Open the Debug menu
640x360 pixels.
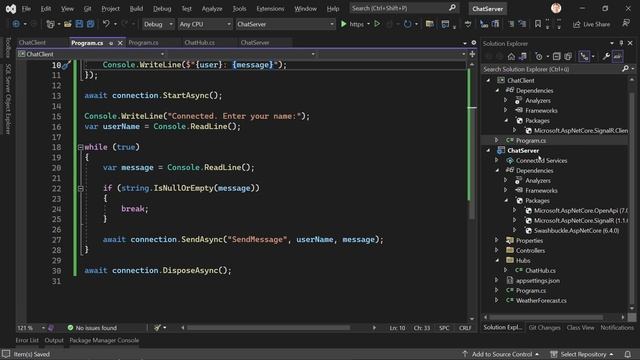pos(162,9)
